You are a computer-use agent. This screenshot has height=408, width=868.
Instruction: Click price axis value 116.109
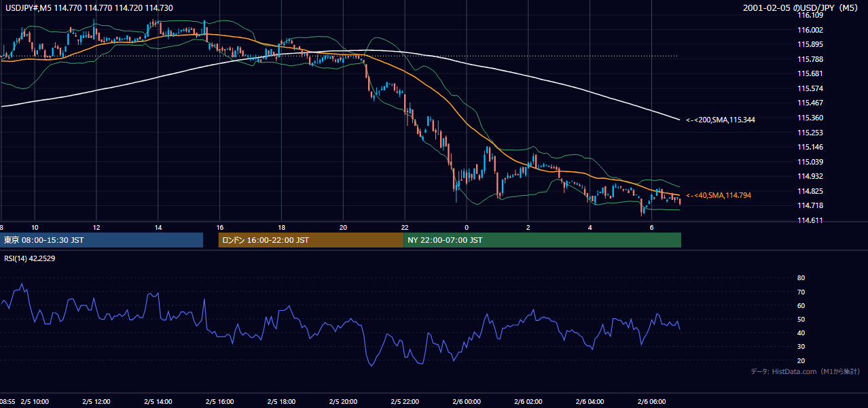(x=812, y=15)
